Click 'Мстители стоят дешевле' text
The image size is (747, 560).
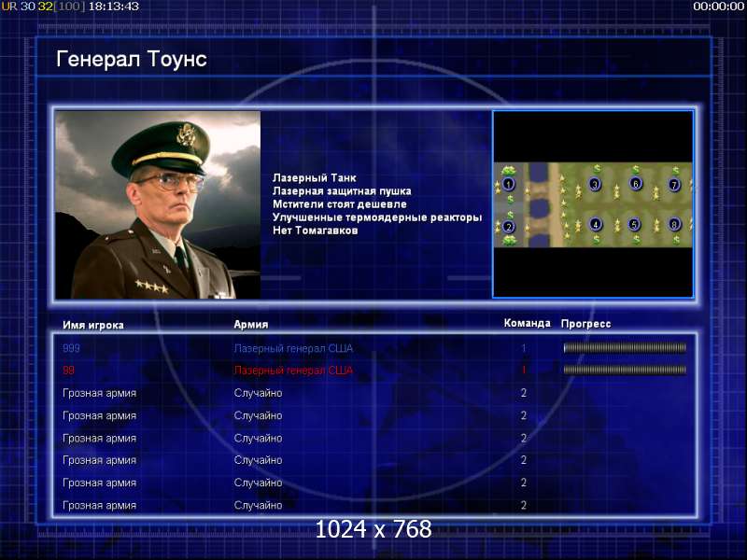340,204
